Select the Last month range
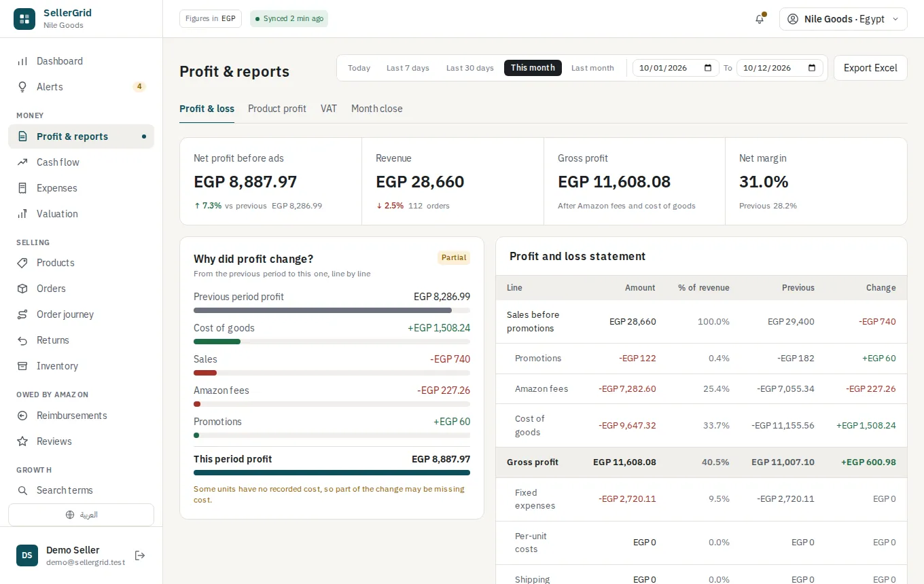This screenshot has height=584, width=924. pos(592,68)
